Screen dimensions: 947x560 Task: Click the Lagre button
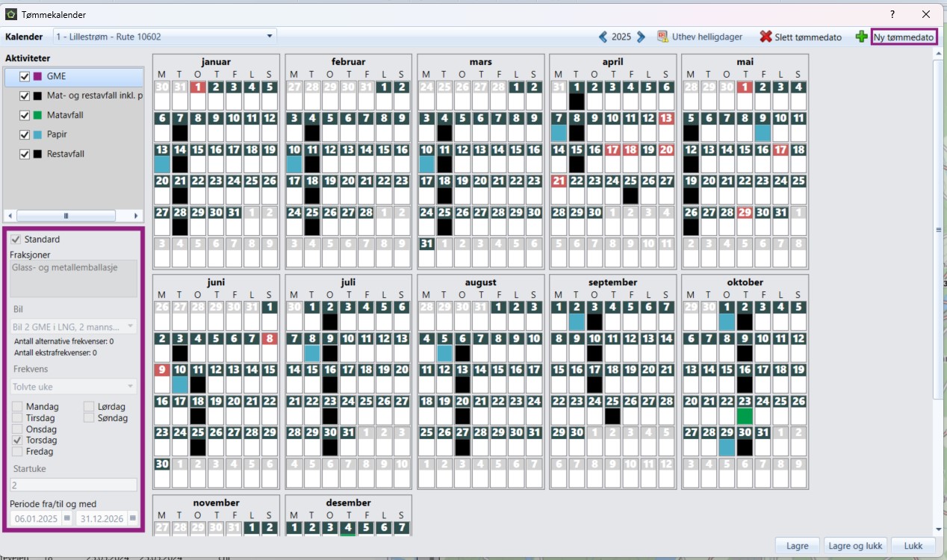[x=798, y=546]
